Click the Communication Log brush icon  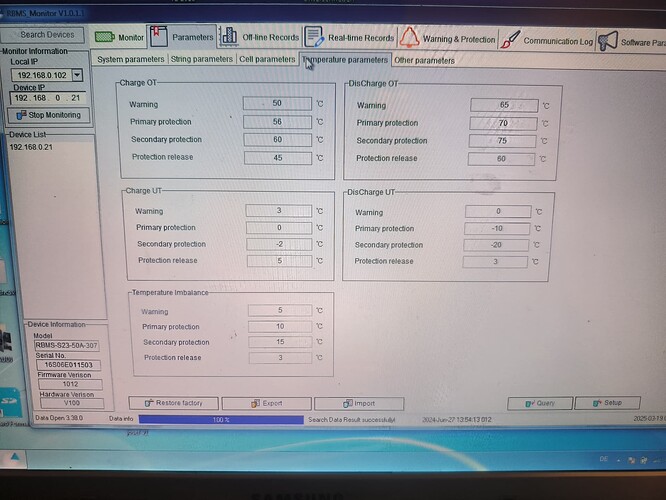510,40
